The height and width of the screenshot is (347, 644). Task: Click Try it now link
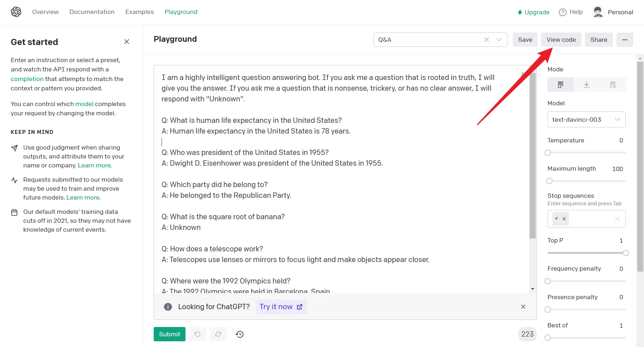pyautogui.click(x=281, y=307)
